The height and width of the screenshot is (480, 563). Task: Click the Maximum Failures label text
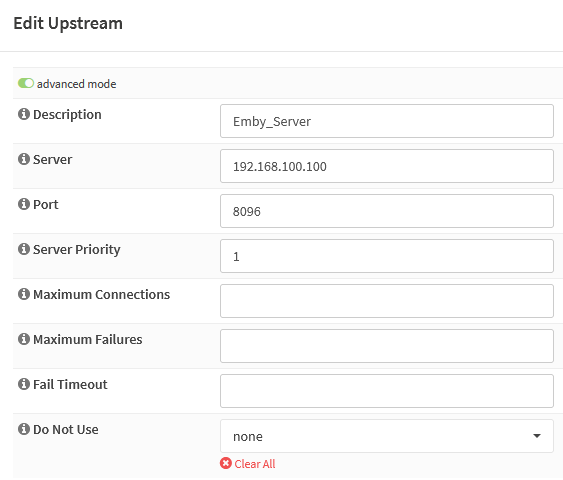(x=88, y=339)
